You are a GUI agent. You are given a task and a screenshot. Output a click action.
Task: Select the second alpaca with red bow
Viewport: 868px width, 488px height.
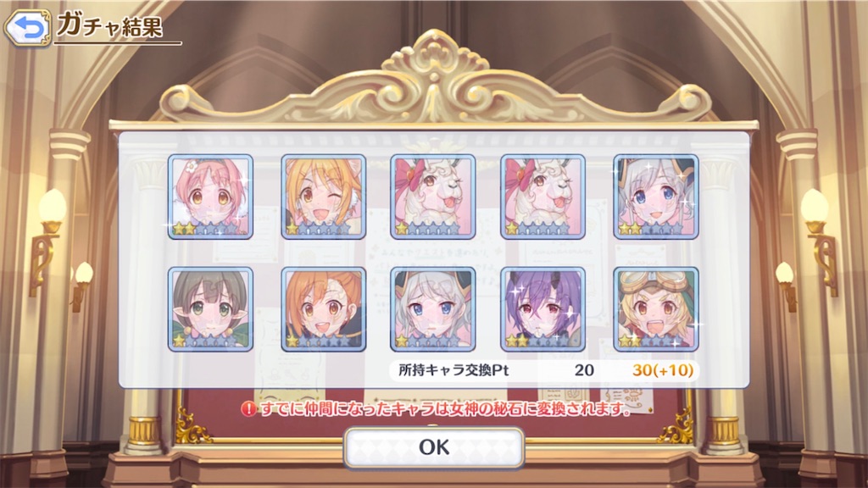(x=542, y=197)
